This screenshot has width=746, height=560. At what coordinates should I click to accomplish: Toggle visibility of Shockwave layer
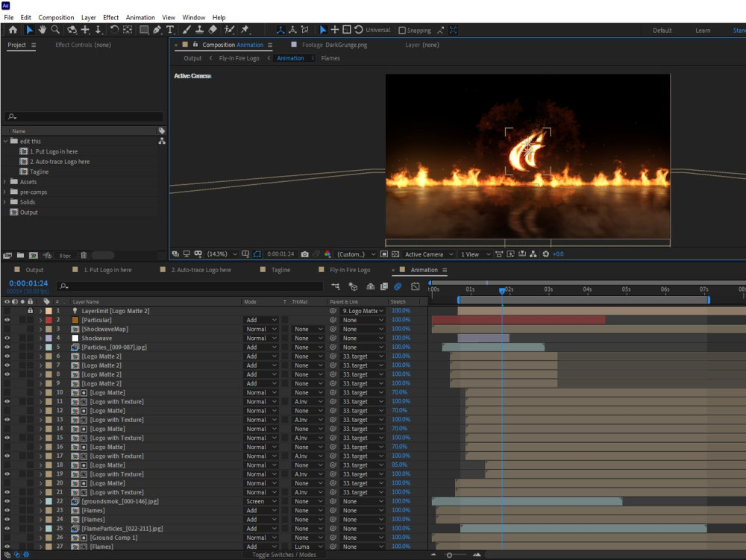click(7, 338)
